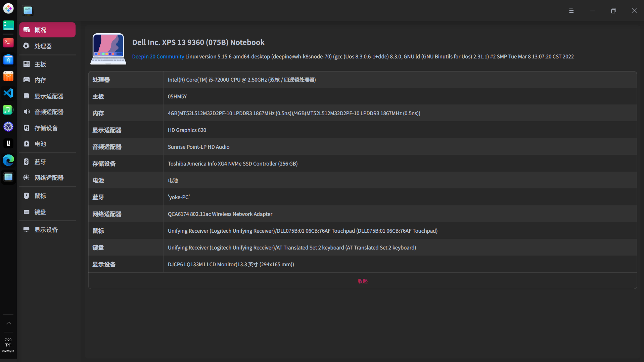Click the HD Graphics 620 value

coord(187,130)
